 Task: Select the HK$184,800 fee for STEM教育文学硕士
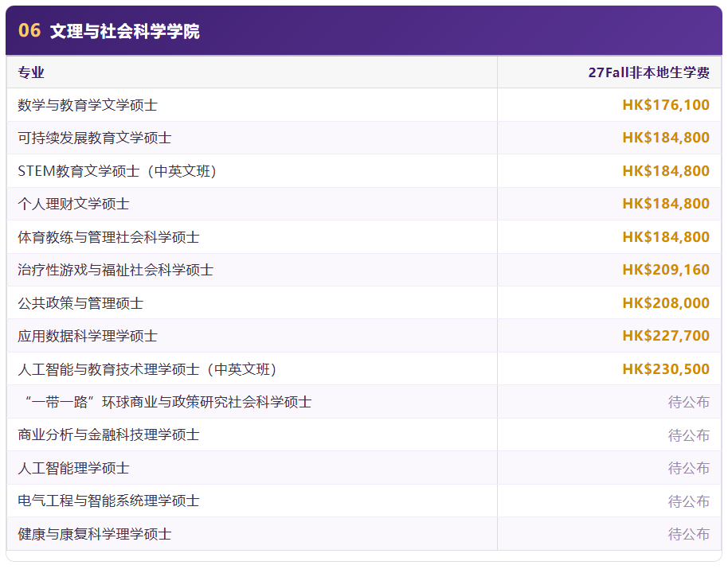666,171
